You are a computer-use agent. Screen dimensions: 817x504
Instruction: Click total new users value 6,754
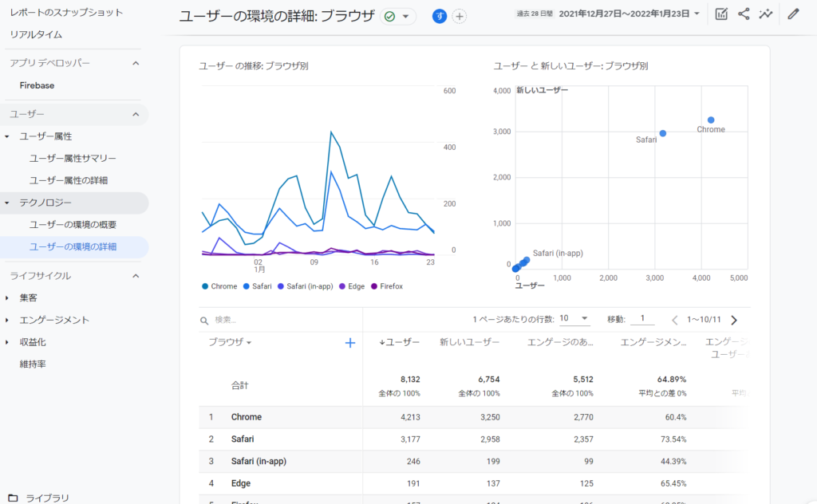pyautogui.click(x=489, y=380)
